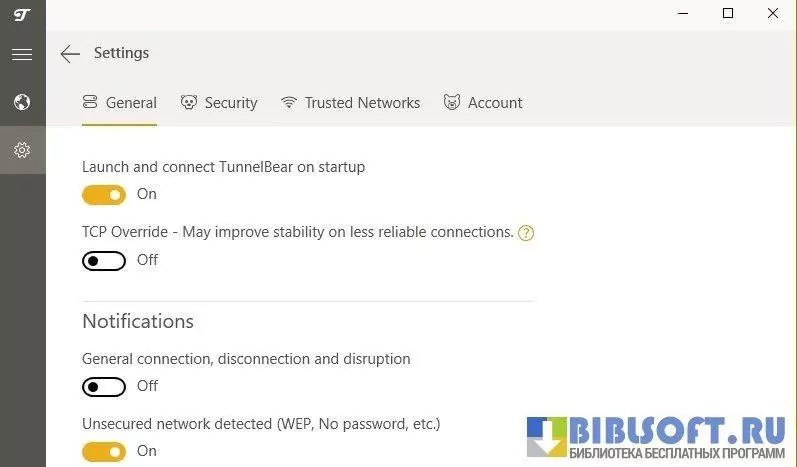Click the General tab icon
Image resolution: width=797 pixels, height=467 pixels.
coord(90,102)
